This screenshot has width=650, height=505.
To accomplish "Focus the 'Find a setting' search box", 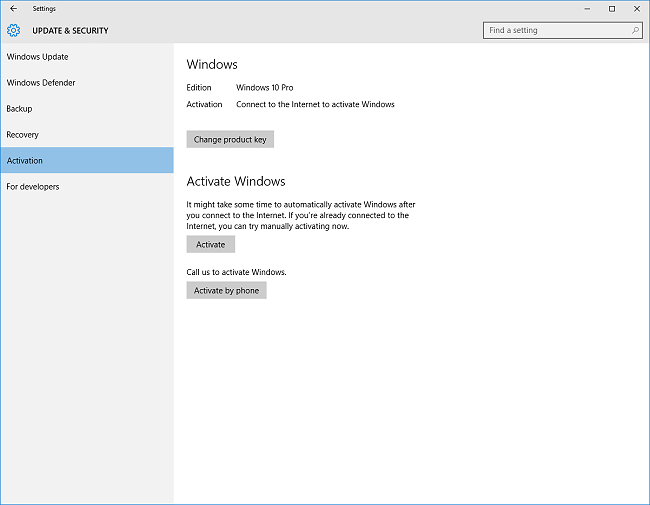I will [555, 30].
